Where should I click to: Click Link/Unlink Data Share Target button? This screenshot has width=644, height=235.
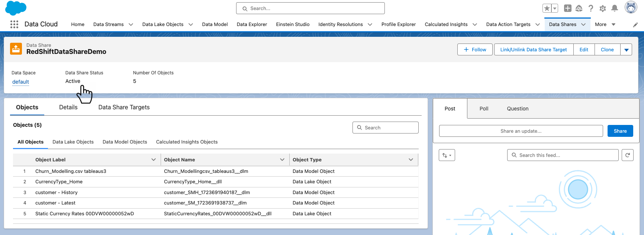click(534, 49)
